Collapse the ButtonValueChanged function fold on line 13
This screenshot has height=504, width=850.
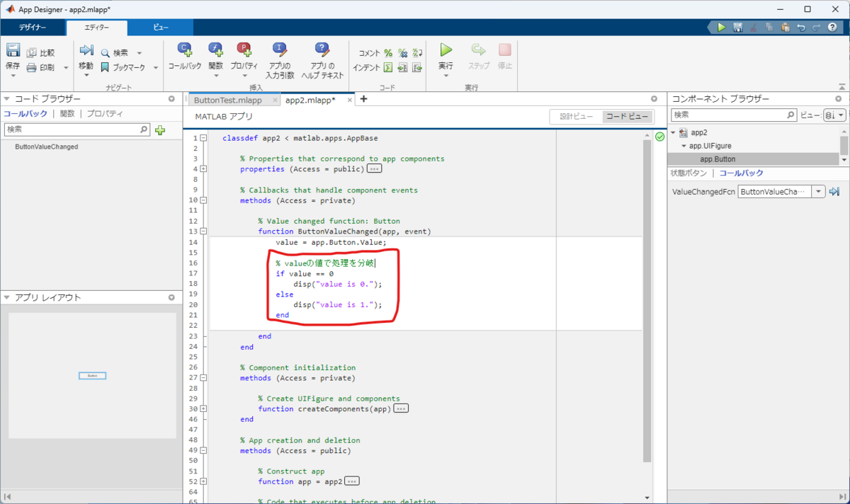click(204, 231)
